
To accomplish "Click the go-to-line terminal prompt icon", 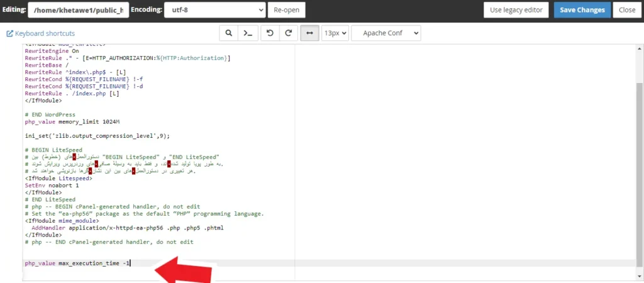I will pyautogui.click(x=248, y=33).
